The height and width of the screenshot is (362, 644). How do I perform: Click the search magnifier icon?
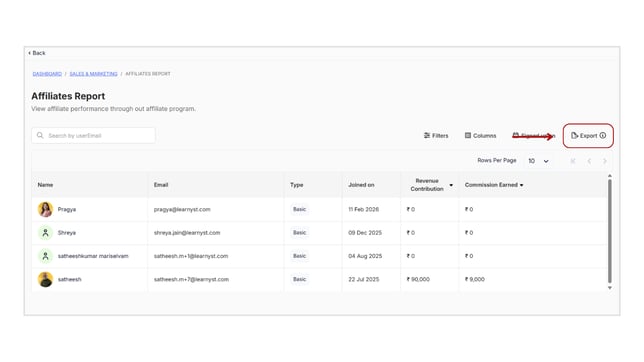click(x=40, y=135)
